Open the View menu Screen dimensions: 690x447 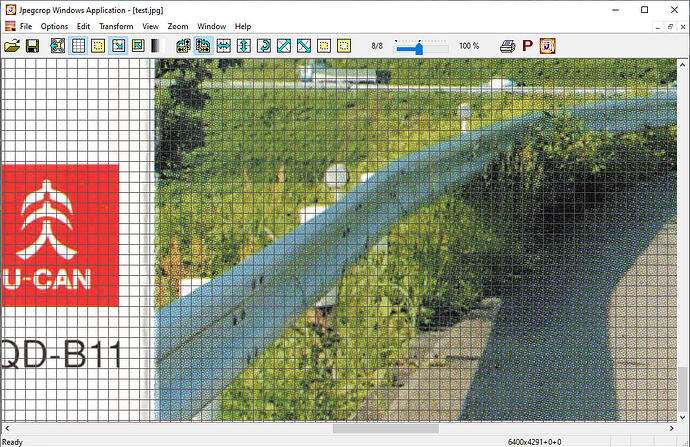(x=150, y=26)
